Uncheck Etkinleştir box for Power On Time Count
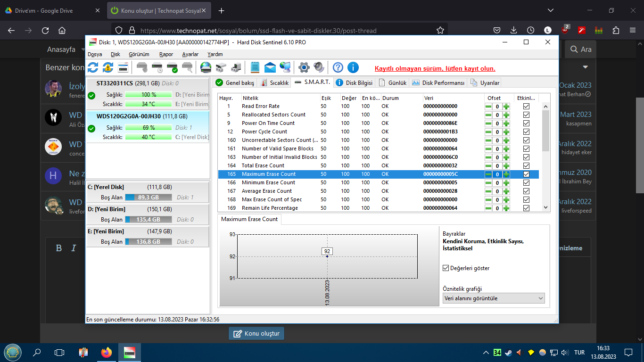This screenshot has width=644, height=362. 527,123
